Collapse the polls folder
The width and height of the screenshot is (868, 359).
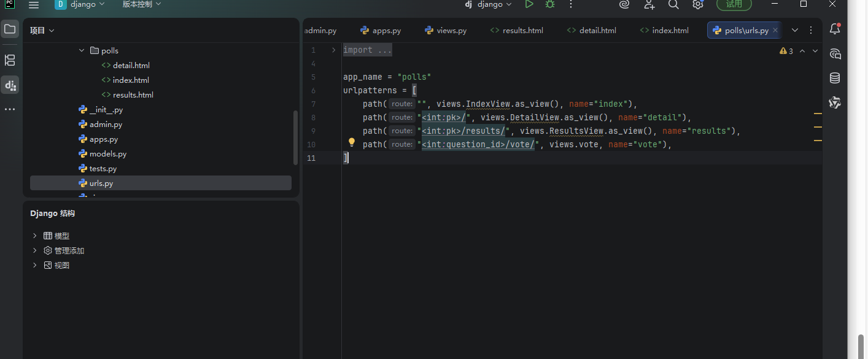click(82, 51)
